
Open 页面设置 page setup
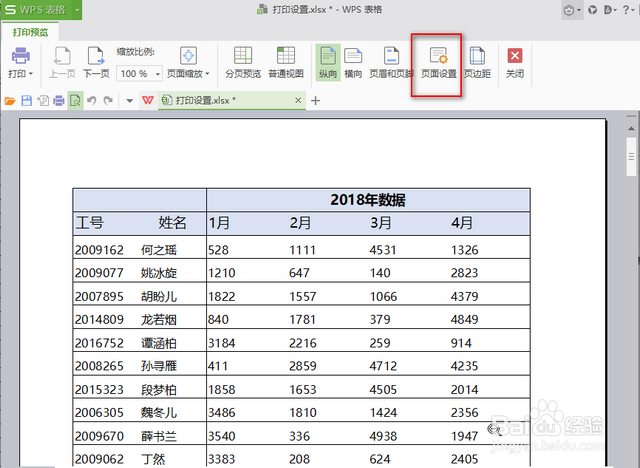click(x=439, y=62)
